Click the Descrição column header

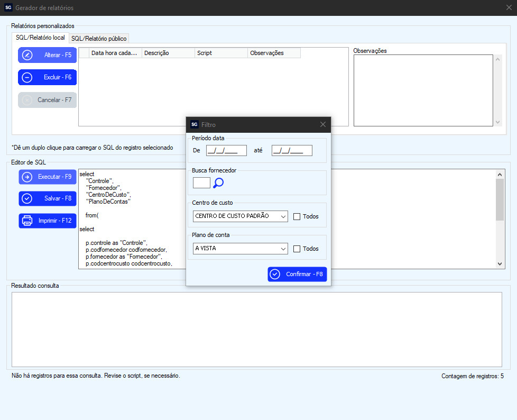click(168, 53)
